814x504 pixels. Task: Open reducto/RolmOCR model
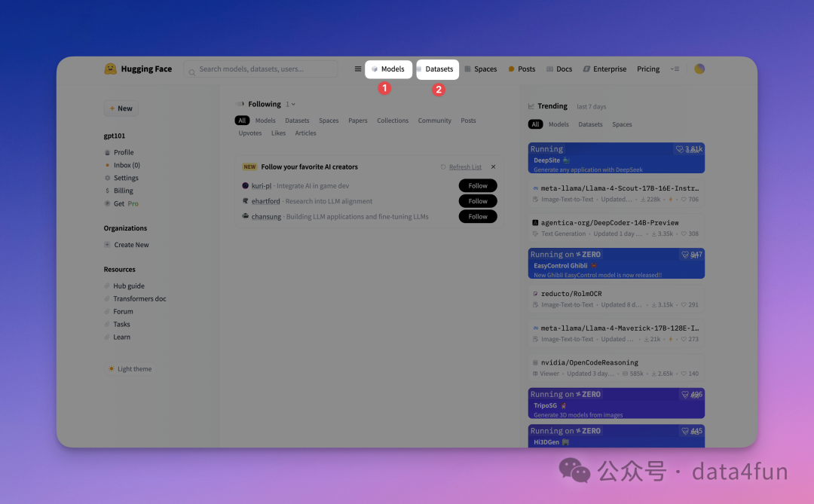click(x=617, y=298)
